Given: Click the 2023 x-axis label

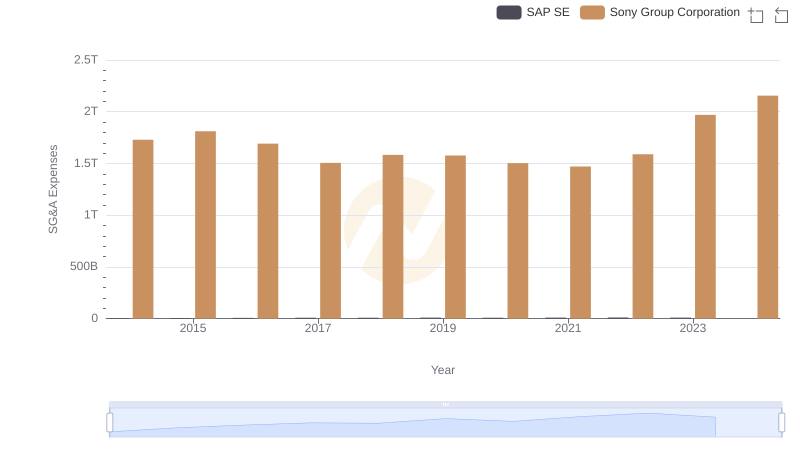Looking at the screenshot, I should coord(693,328).
